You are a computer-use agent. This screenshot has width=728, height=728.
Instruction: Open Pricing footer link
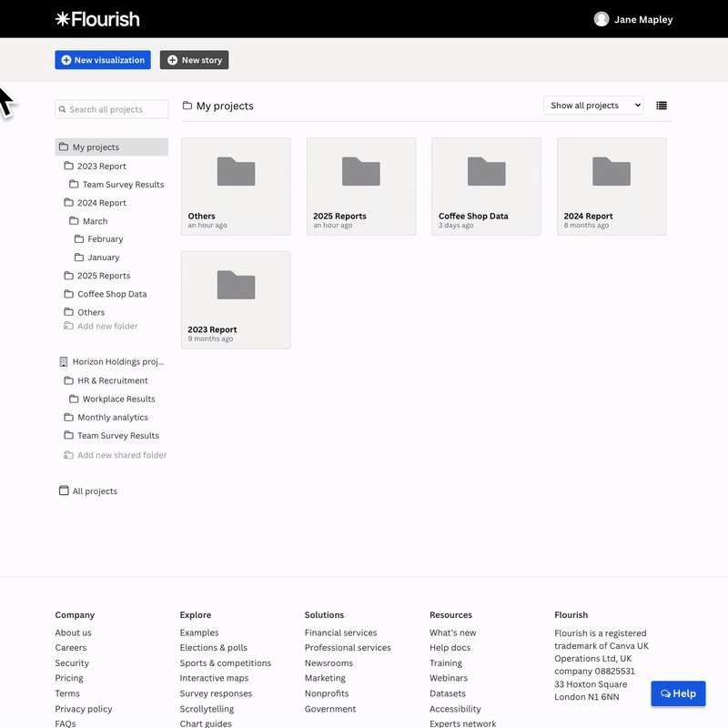(x=69, y=678)
